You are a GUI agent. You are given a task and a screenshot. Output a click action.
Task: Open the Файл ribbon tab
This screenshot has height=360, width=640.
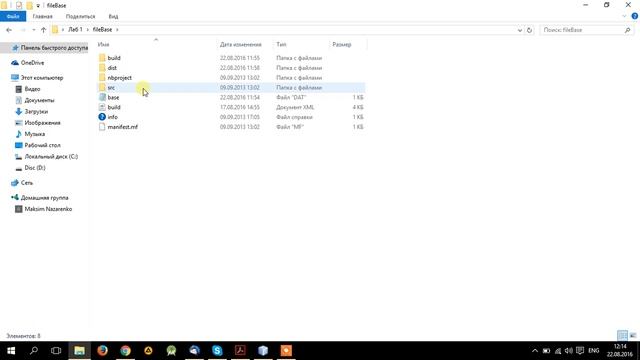pos(13,16)
